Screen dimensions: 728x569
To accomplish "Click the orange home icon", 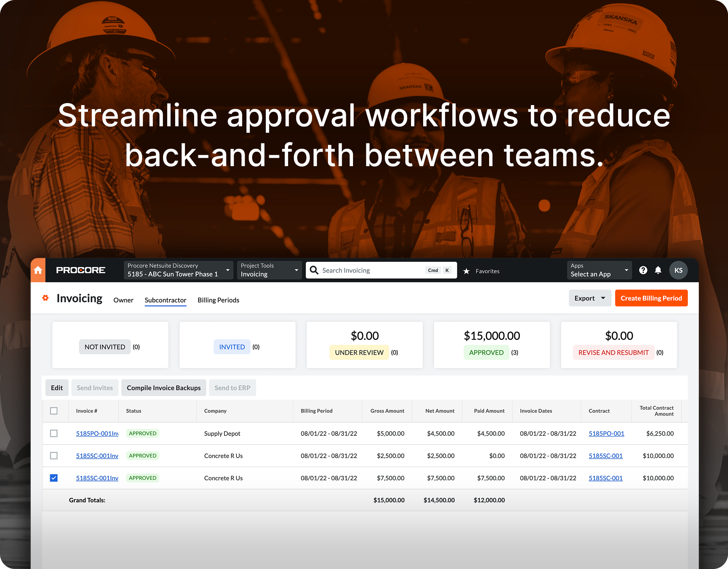I will coord(38,270).
